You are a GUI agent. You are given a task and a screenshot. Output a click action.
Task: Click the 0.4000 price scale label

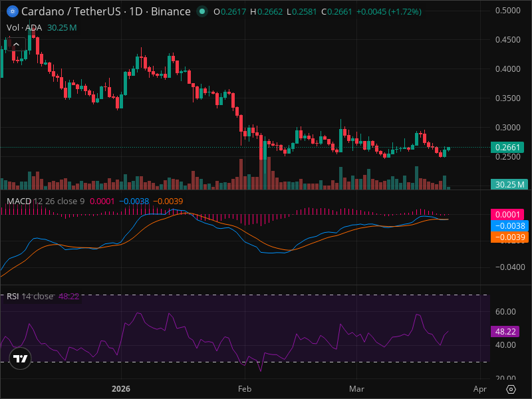tap(507, 69)
